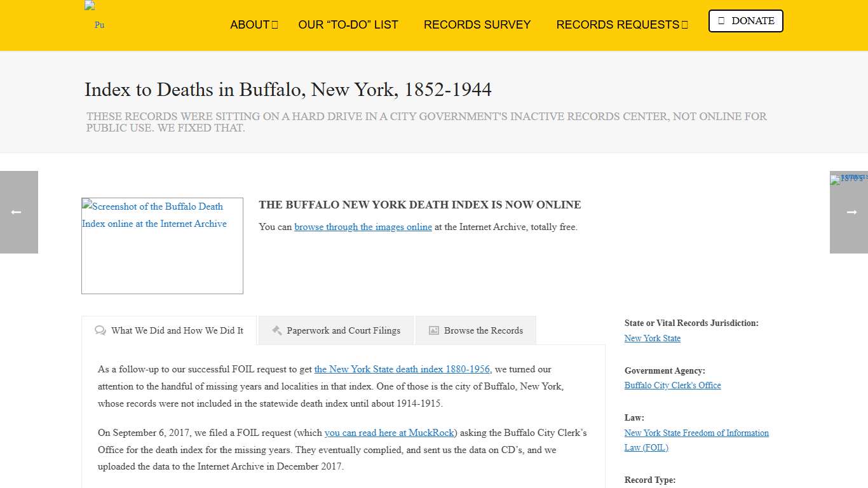Open the "browse through the images online" link
The width and height of the screenshot is (868, 488).
click(x=363, y=227)
